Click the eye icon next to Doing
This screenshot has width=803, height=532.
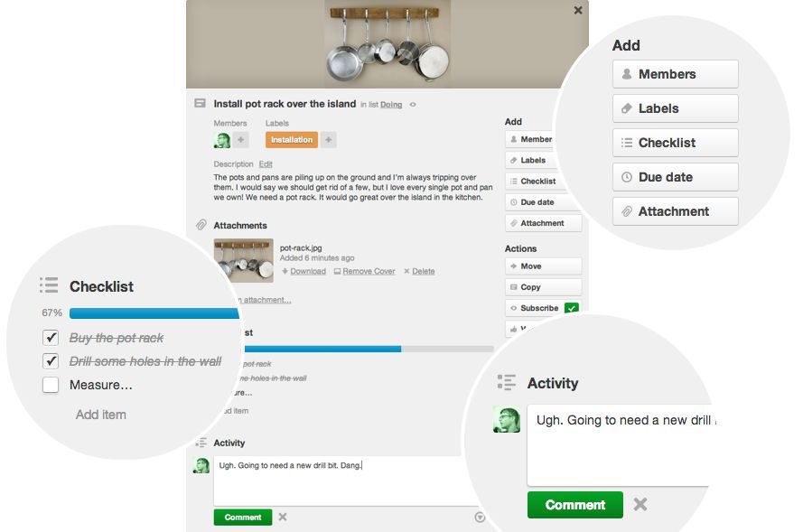point(413,105)
